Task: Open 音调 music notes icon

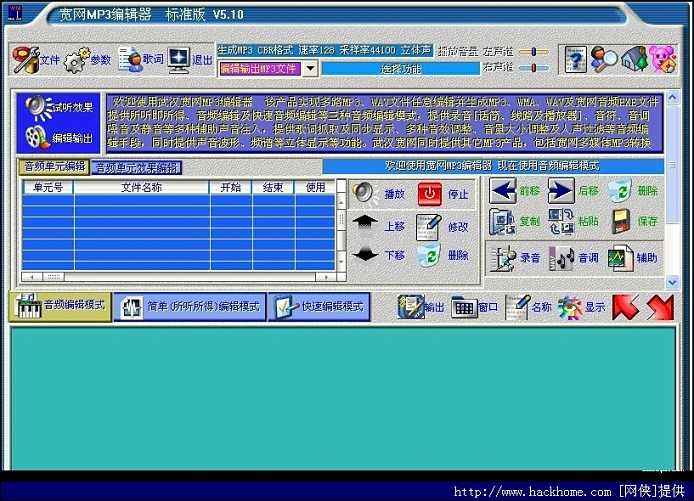Action: click(561, 258)
